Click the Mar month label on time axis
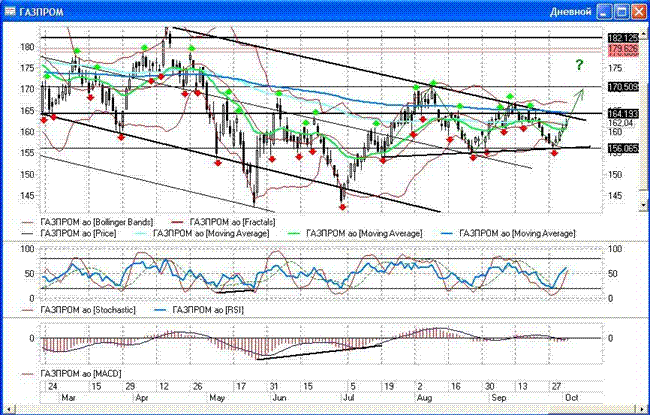The height and width of the screenshot is (415, 650). pos(68,398)
